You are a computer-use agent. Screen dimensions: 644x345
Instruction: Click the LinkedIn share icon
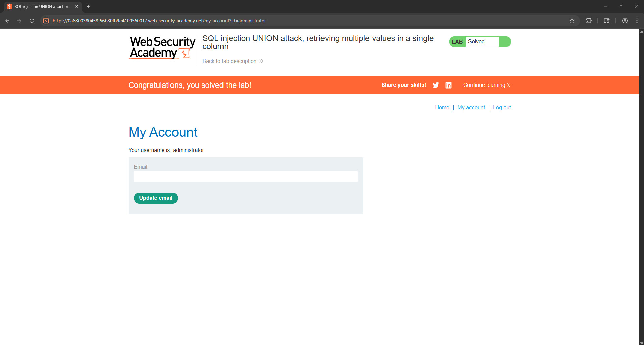(448, 85)
